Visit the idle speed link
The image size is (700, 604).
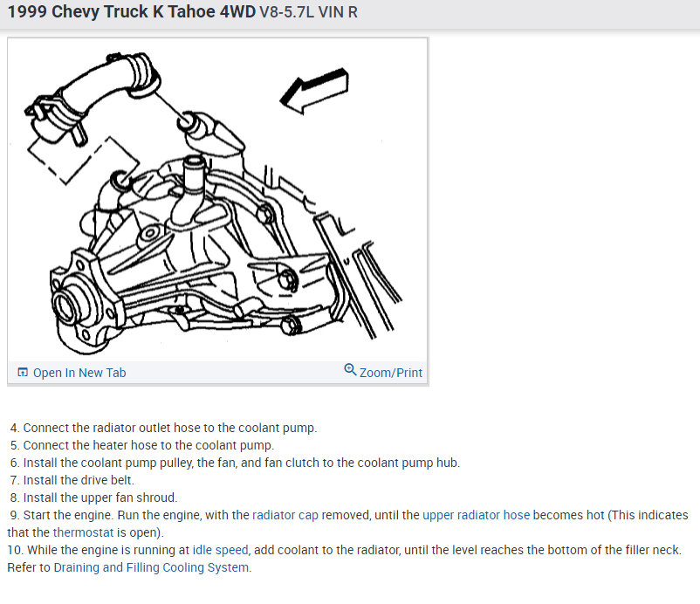[x=220, y=550]
